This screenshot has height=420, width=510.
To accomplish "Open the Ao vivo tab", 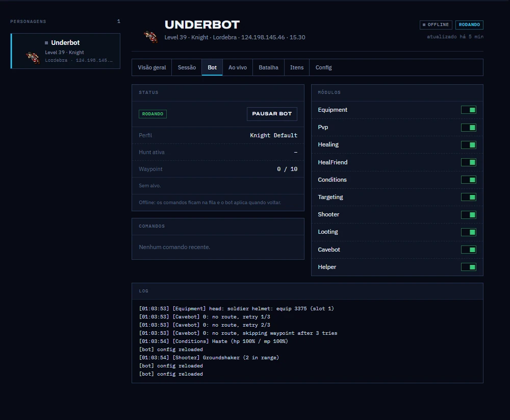I will [x=238, y=67].
